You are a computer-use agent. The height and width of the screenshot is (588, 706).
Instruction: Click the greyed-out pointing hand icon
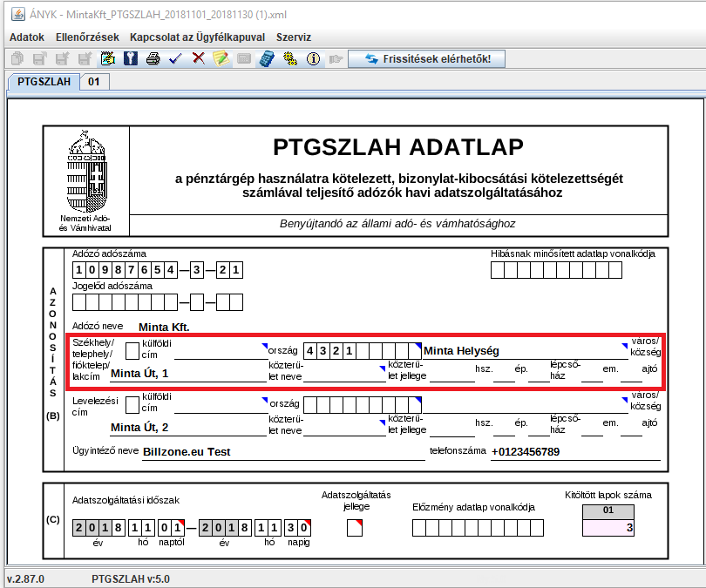[336, 58]
